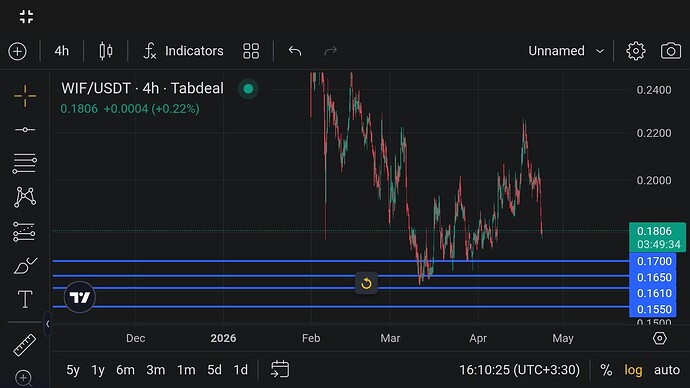
Task: Click the Feb label on the time axis
Action: (x=311, y=338)
